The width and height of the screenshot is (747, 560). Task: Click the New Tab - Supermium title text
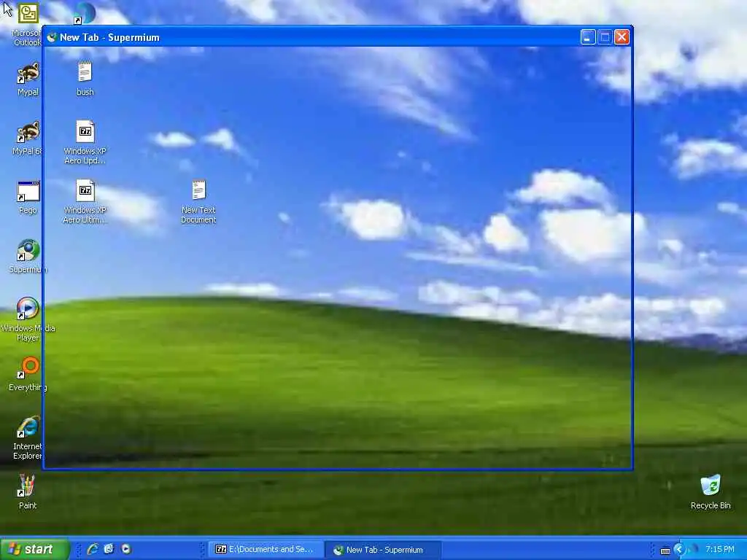(x=109, y=38)
